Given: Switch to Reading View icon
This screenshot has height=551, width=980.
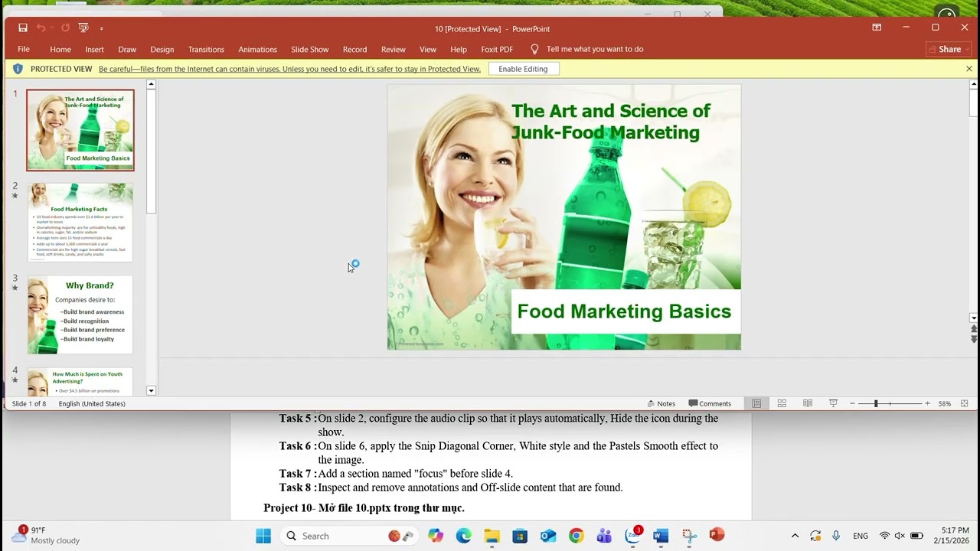Looking at the screenshot, I should click(808, 403).
